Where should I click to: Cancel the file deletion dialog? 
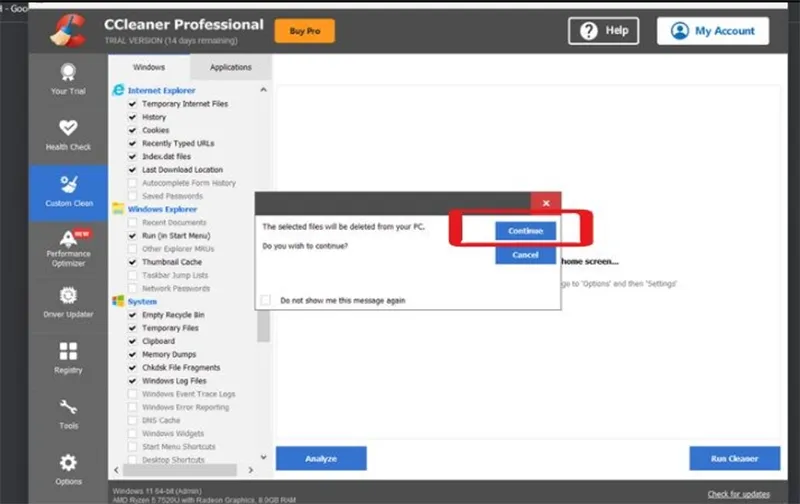pos(526,255)
